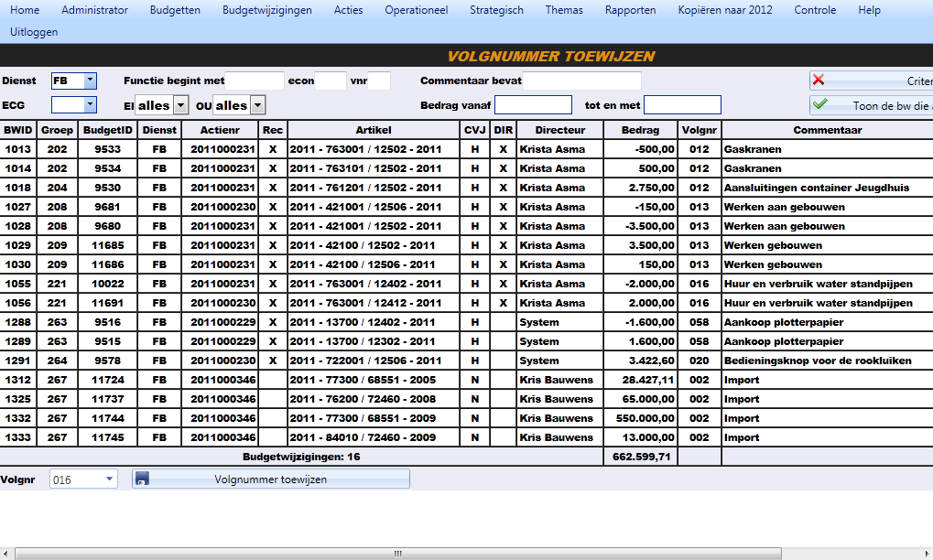Select BWID 1013 cell
The height and width of the screenshot is (560, 933).
click(17, 149)
